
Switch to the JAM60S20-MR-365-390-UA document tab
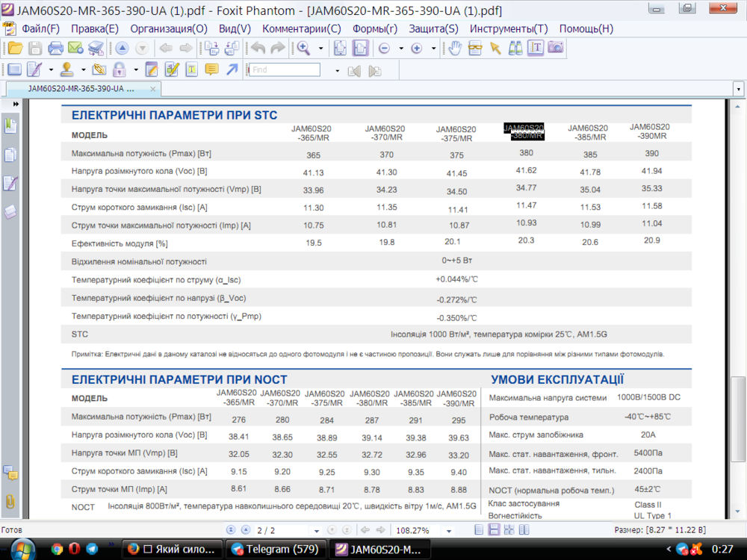tap(81, 88)
